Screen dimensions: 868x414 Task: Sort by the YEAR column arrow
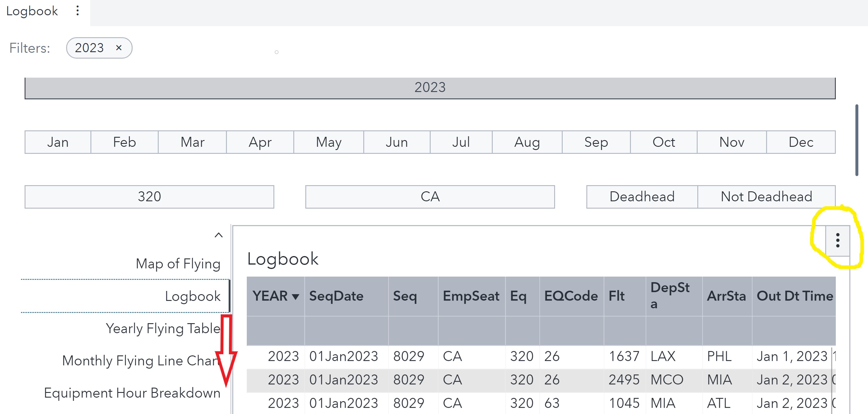point(295,297)
